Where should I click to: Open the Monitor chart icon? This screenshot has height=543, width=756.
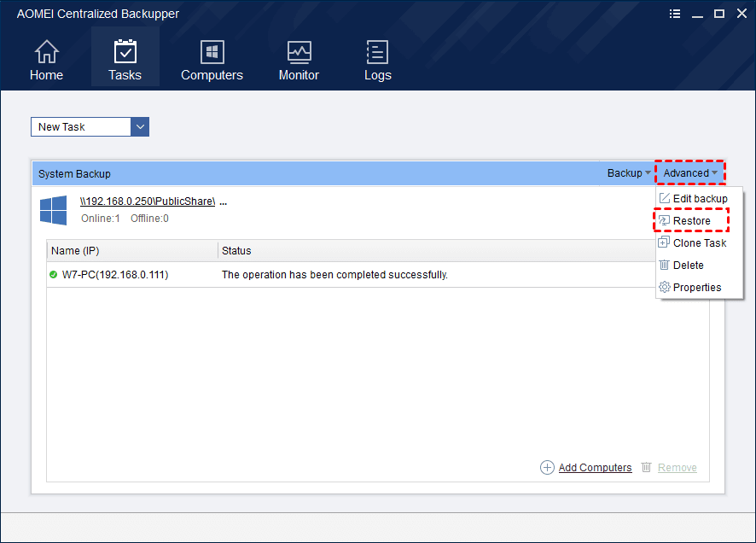tap(299, 52)
